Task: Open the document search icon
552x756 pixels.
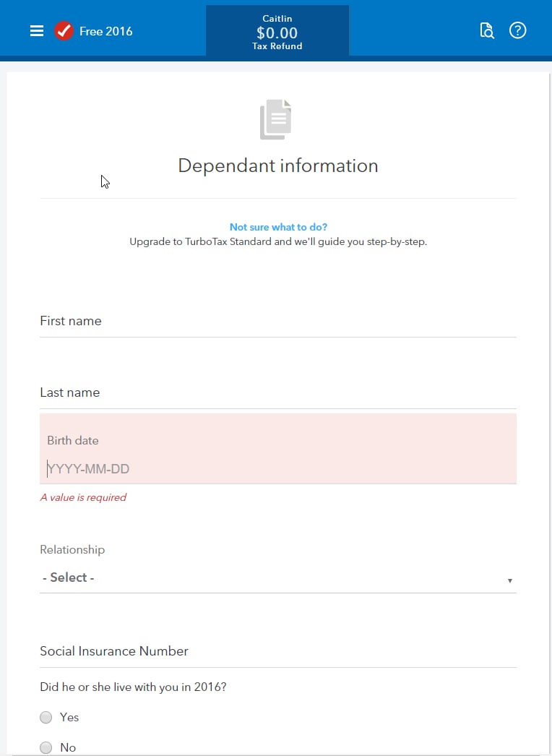Action: pyautogui.click(x=487, y=30)
